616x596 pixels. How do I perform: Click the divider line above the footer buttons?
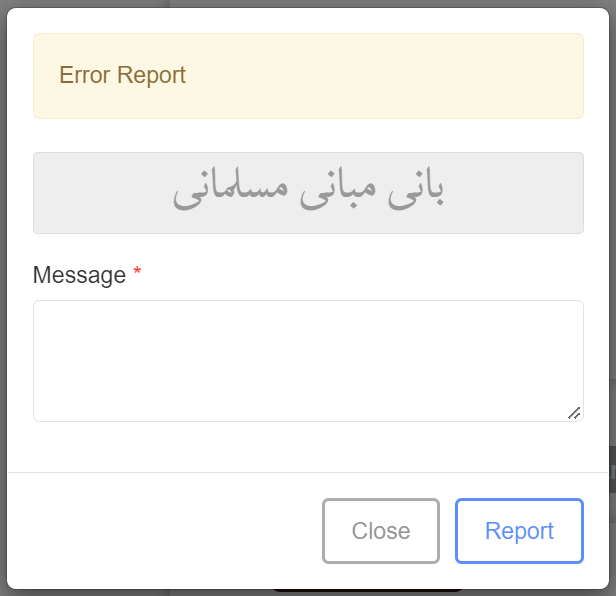coord(308,472)
